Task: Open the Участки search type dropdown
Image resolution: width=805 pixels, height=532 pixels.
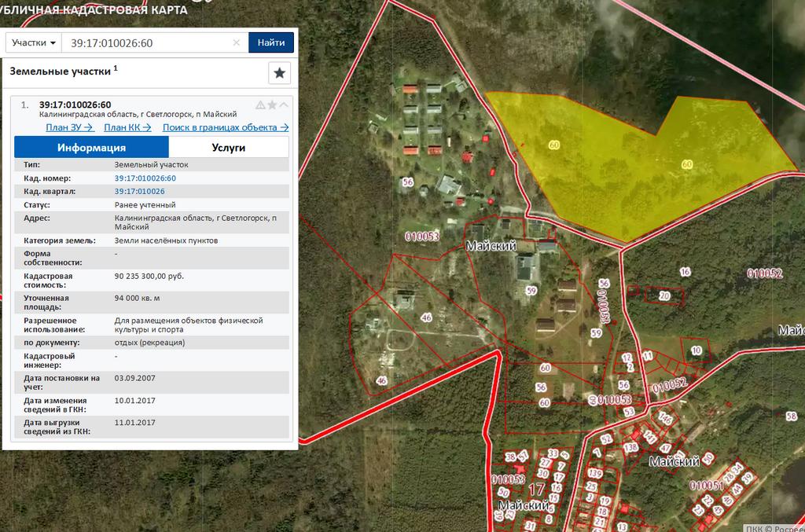Action: [x=34, y=42]
